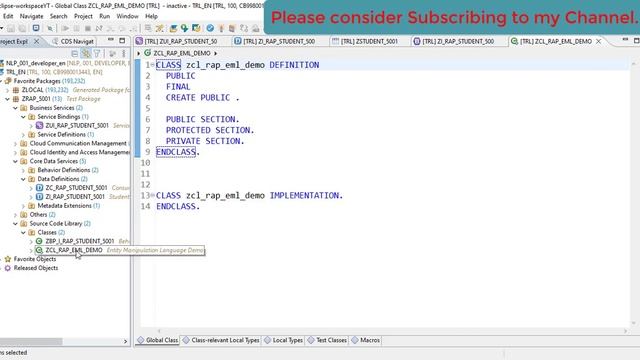Switch to Class-relevant Local Types tab
This screenshot has width=640, height=360.
221,340
